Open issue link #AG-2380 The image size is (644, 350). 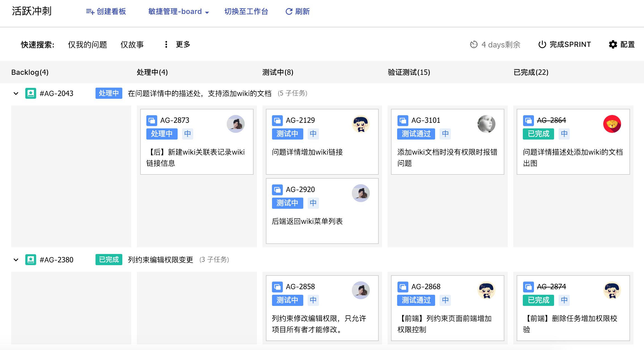click(x=56, y=260)
